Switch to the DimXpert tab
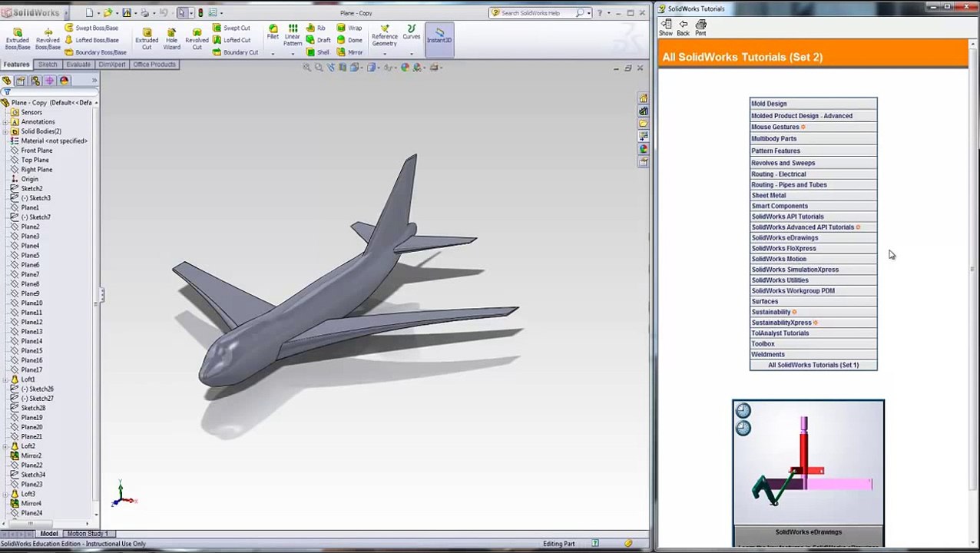This screenshot has width=980, height=553. (x=111, y=65)
